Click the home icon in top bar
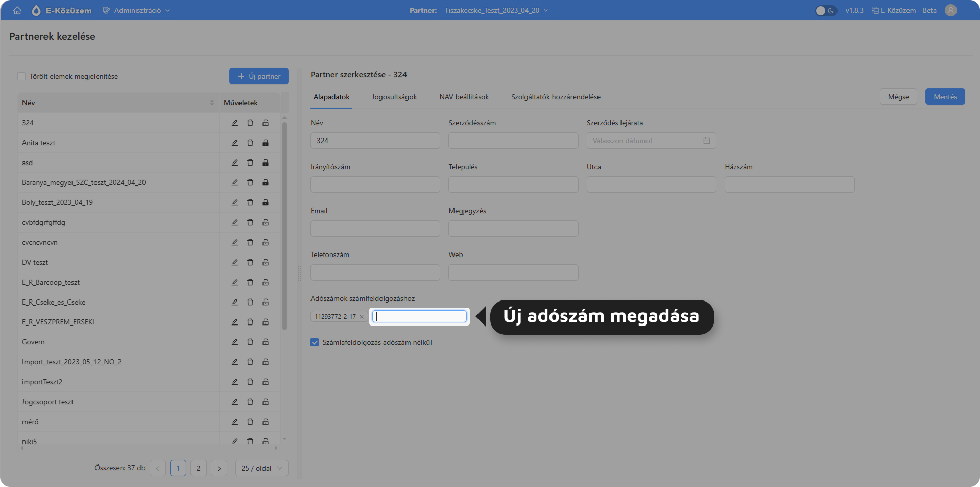 coord(17,10)
